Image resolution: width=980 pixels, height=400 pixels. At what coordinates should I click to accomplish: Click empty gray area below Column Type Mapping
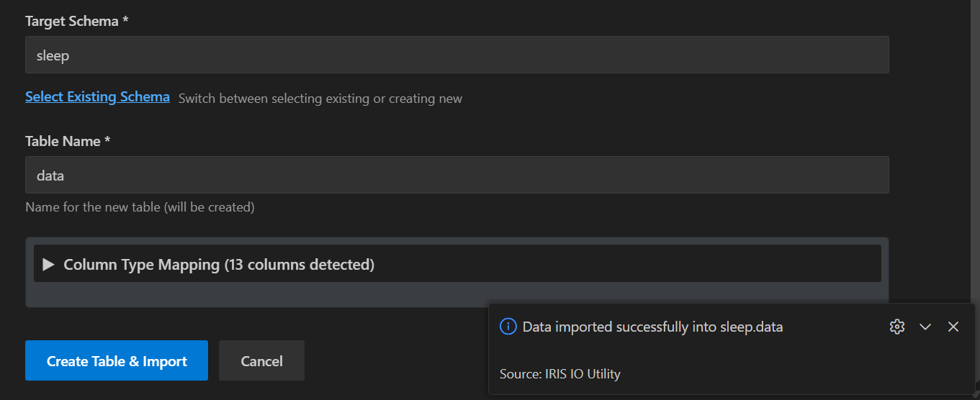click(x=252, y=295)
